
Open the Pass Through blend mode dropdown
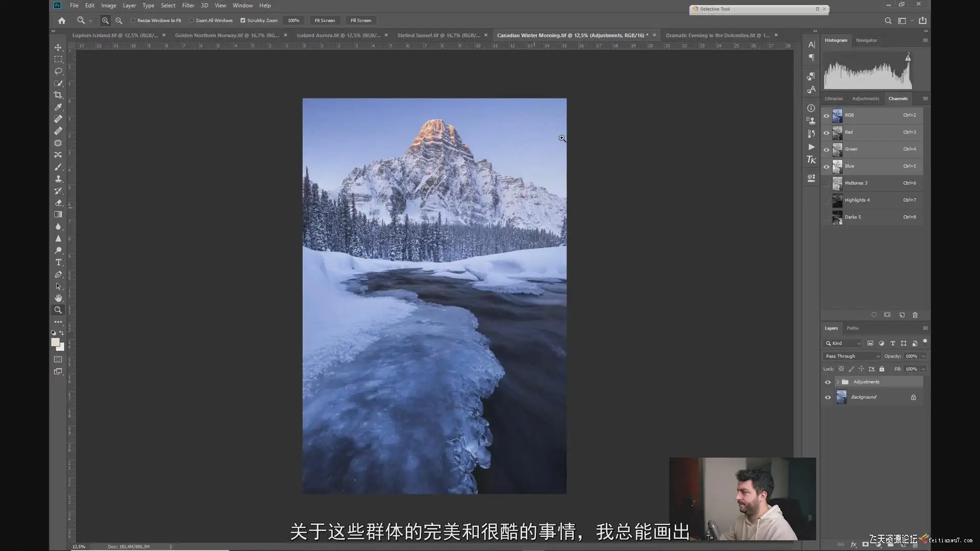coord(852,356)
